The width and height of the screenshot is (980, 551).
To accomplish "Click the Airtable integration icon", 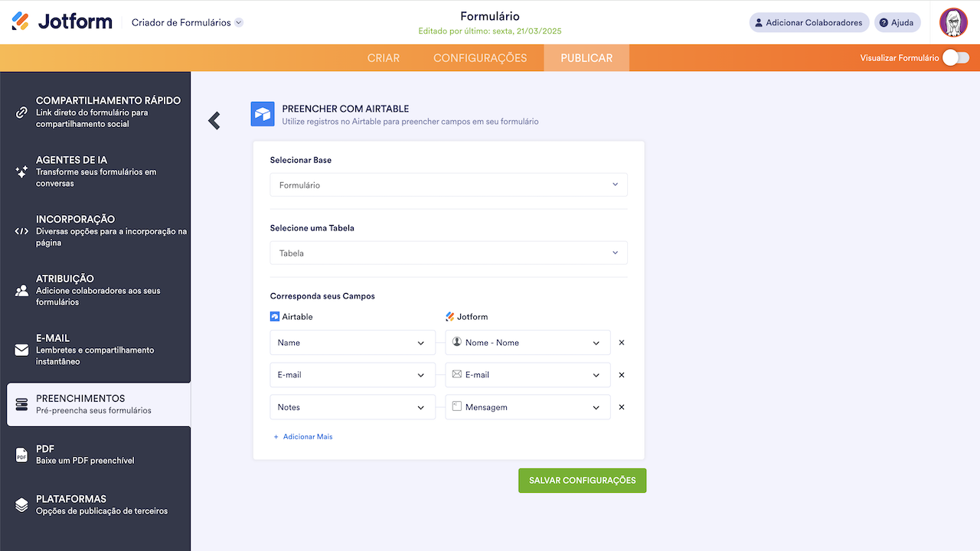I will (x=263, y=113).
